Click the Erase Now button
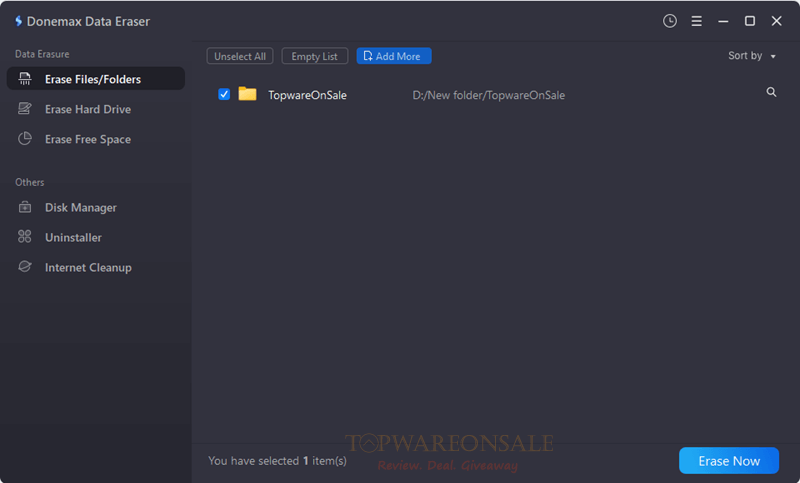The width and height of the screenshot is (800, 483). point(729,461)
